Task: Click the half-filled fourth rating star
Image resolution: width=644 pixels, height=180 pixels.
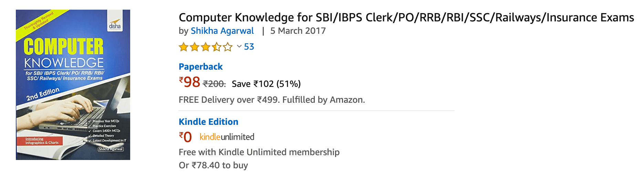Action: 217,47
